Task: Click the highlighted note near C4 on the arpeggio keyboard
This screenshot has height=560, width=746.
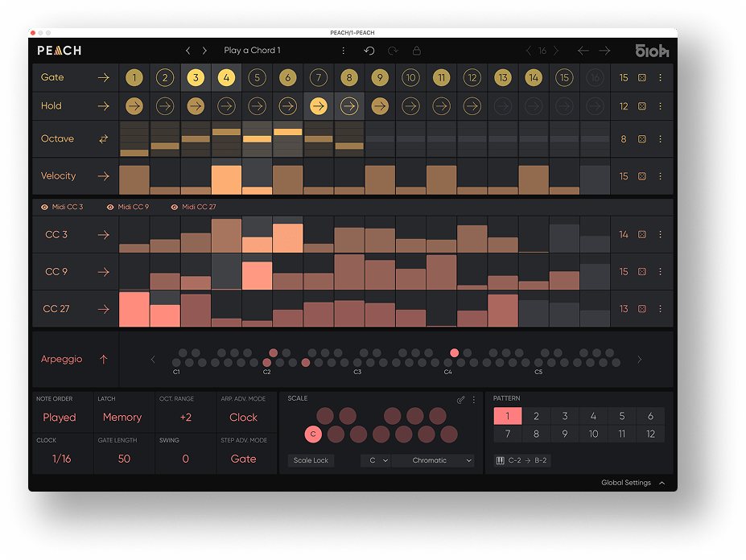Action: coord(454,352)
